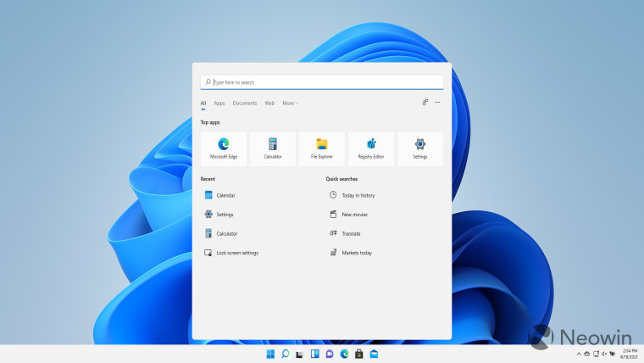Open Registry Editor from Top apps

point(371,148)
